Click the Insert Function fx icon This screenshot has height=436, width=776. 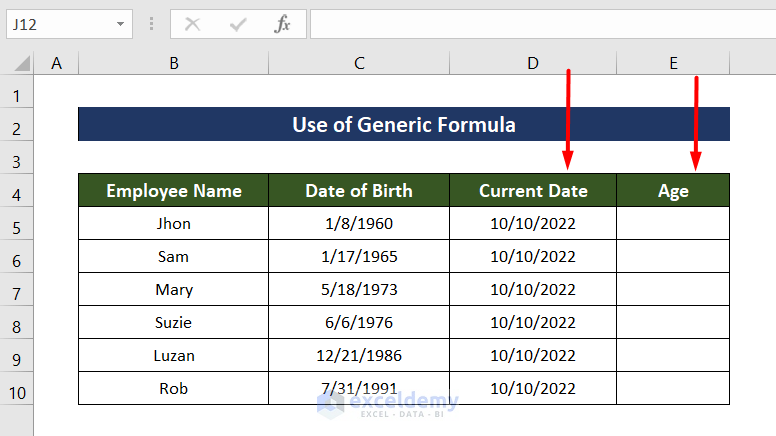tap(283, 24)
